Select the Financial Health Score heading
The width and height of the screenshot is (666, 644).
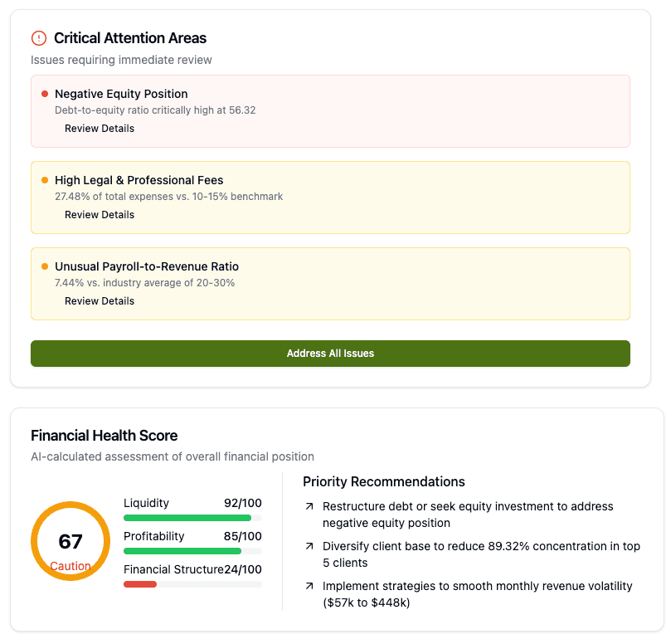click(x=105, y=435)
